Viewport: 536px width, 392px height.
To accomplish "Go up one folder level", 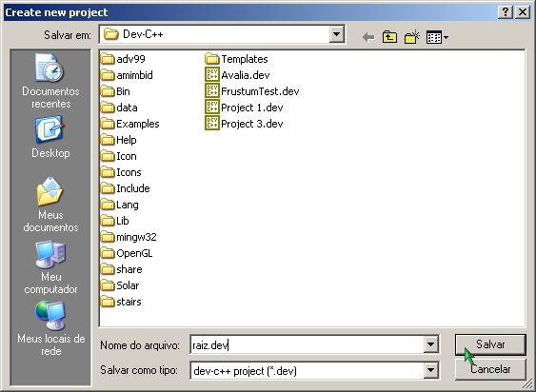I will (389, 36).
